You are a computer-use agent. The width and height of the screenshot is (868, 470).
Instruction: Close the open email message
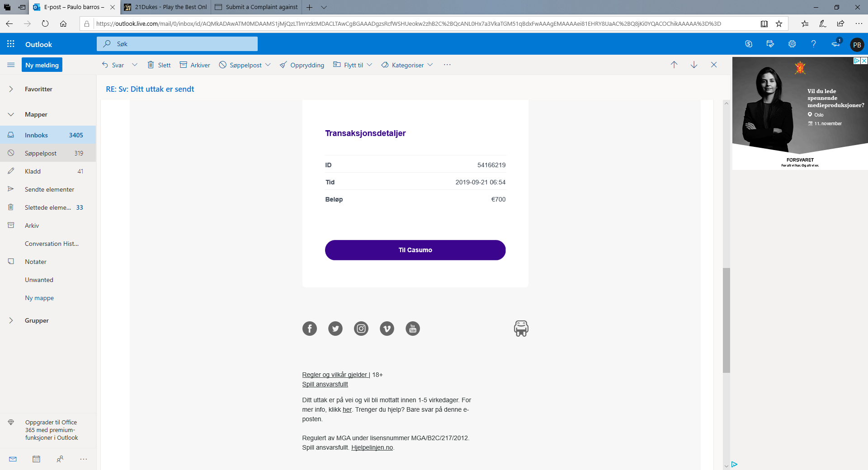coord(714,65)
